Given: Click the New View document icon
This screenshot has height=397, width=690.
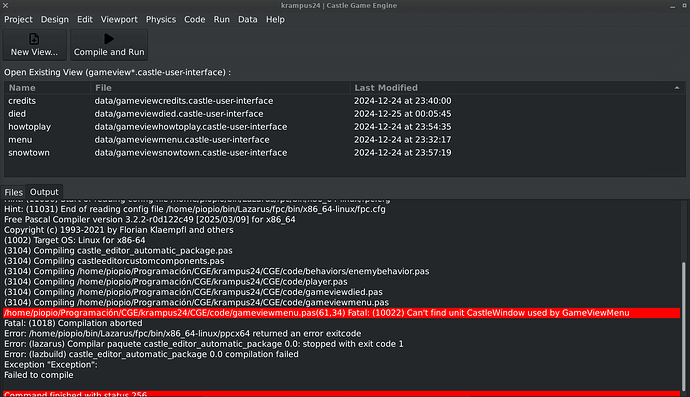Looking at the screenshot, I should 34,39.
